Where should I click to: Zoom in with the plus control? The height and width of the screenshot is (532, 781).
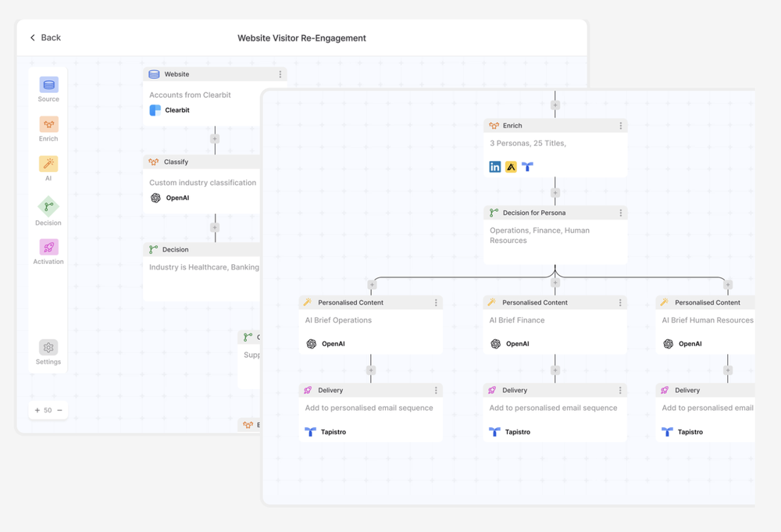37,410
